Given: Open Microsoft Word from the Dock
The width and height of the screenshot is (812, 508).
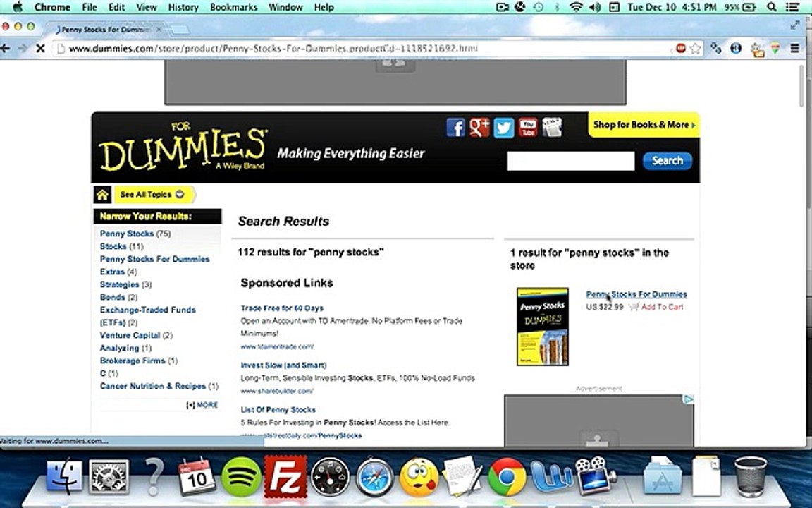Looking at the screenshot, I should [x=551, y=476].
